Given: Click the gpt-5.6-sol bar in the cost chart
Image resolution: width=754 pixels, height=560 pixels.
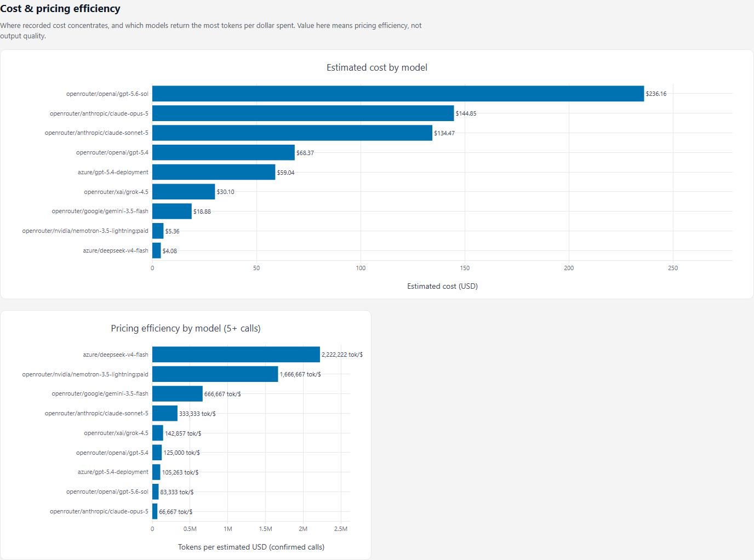Looking at the screenshot, I should [x=398, y=94].
